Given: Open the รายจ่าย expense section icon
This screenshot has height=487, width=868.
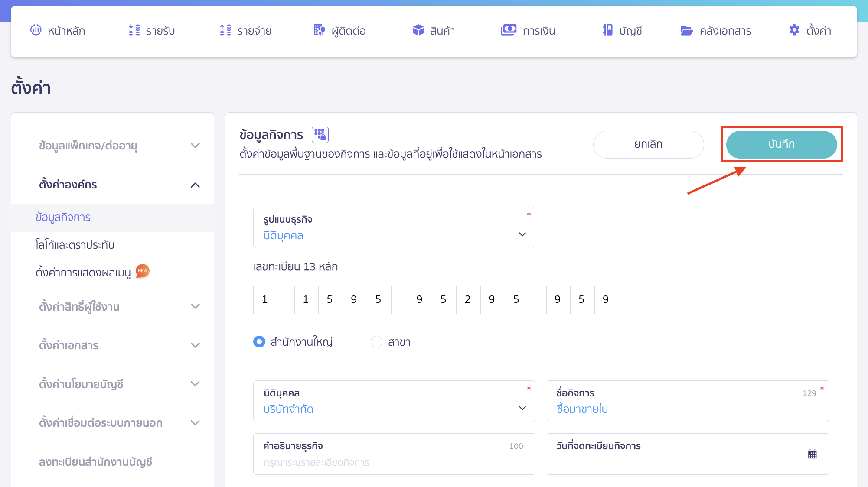Looking at the screenshot, I should (225, 30).
